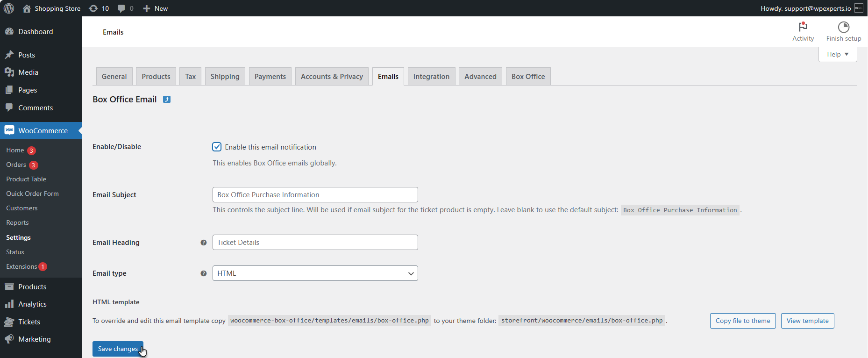The image size is (868, 358).
Task: Click Copy file to theme button
Action: (x=743, y=321)
